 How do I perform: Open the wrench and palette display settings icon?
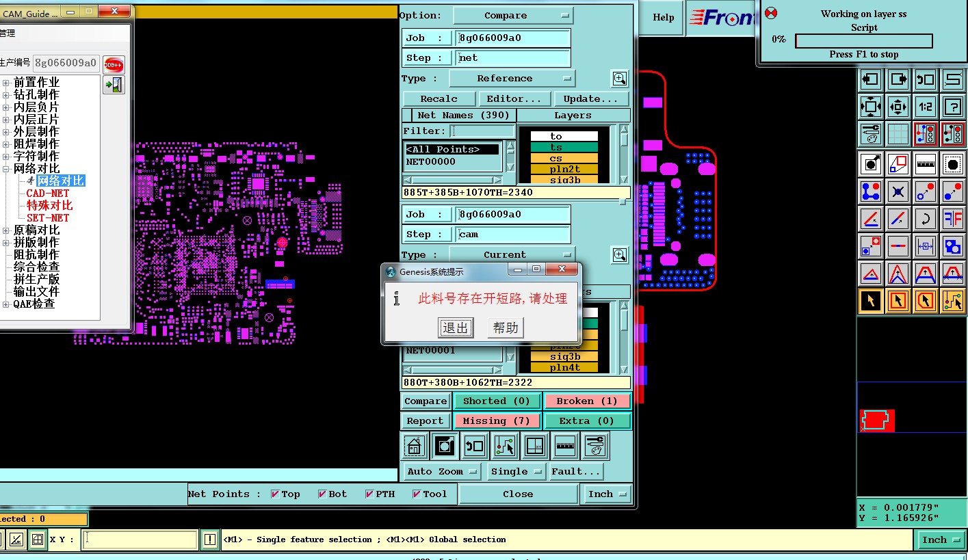coord(595,446)
